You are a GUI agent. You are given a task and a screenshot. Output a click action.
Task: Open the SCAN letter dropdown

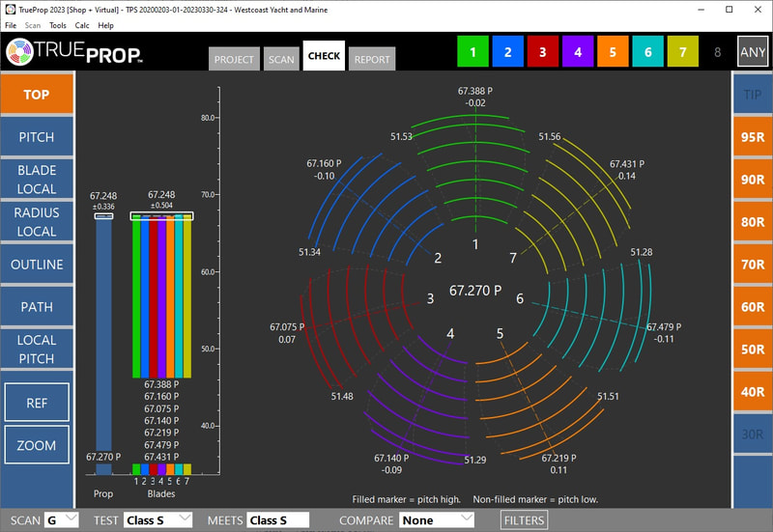[64, 520]
